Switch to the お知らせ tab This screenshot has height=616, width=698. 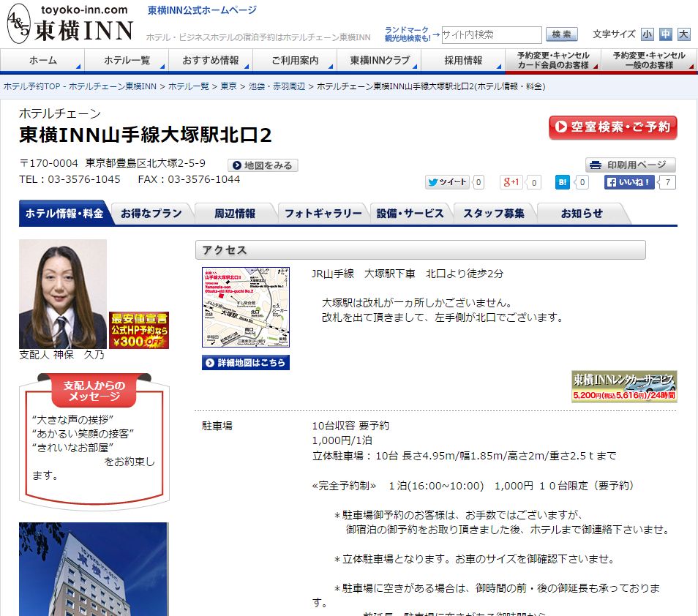[x=582, y=214]
